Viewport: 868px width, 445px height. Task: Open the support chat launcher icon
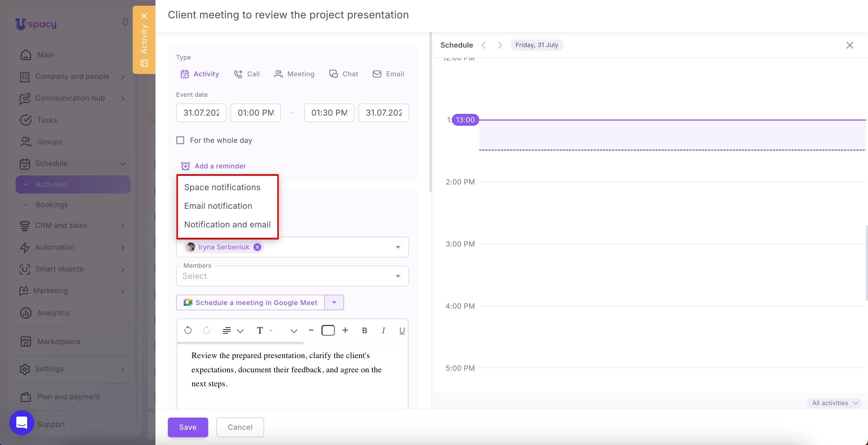tap(21, 422)
